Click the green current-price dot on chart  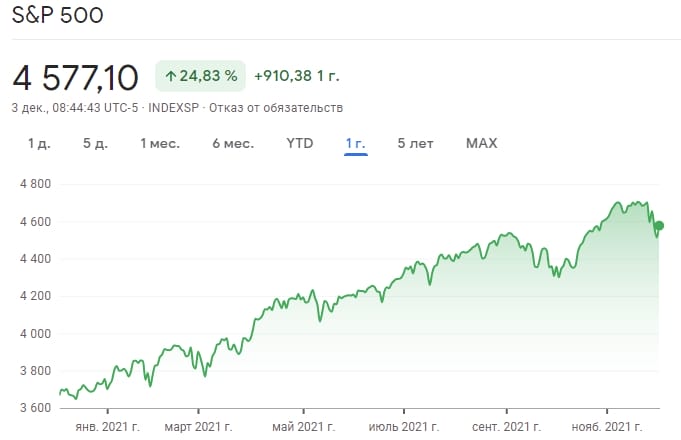659,225
